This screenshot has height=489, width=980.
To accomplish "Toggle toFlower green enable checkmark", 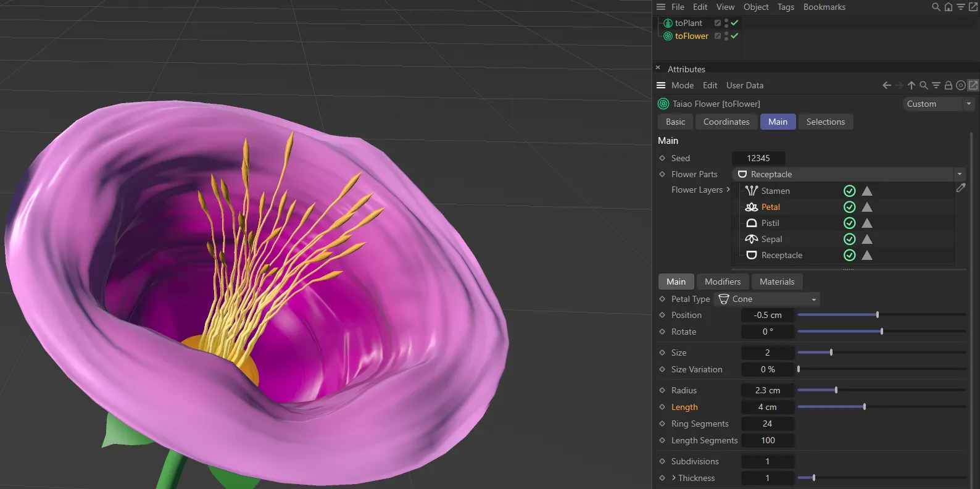I will click(734, 36).
